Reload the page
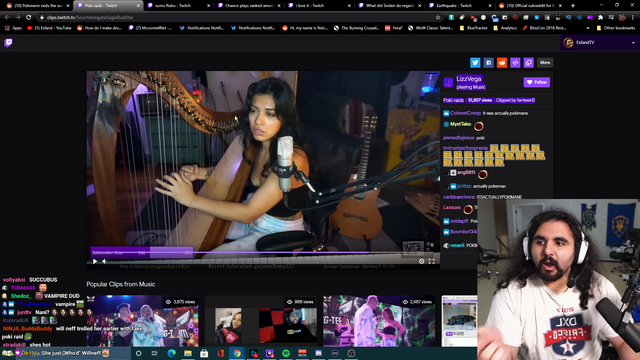 click(x=28, y=18)
